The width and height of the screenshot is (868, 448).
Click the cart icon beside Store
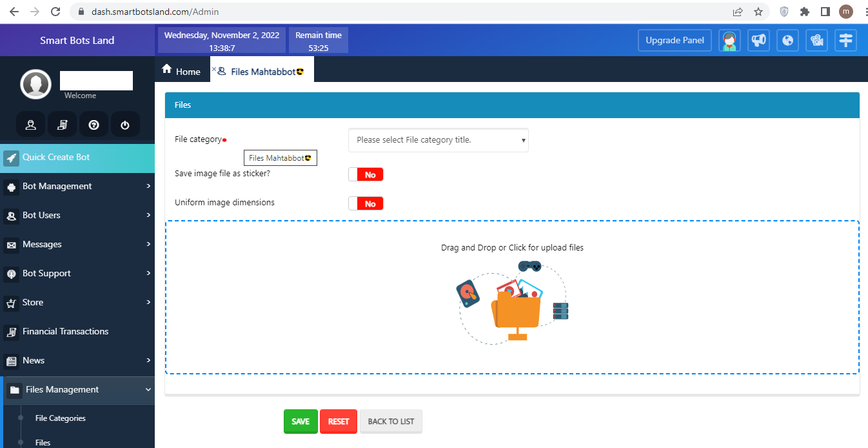pos(11,303)
